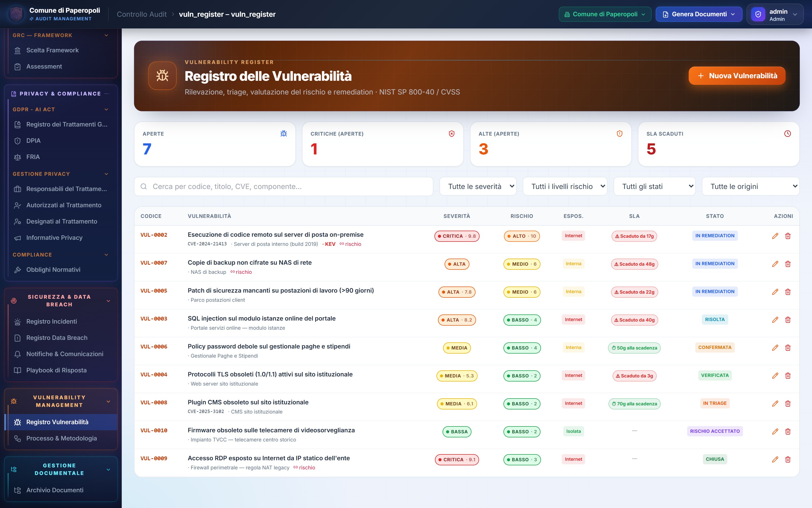Open Obblighi Normativi page
Viewport: 812px width, 508px height.
pos(61,270)
